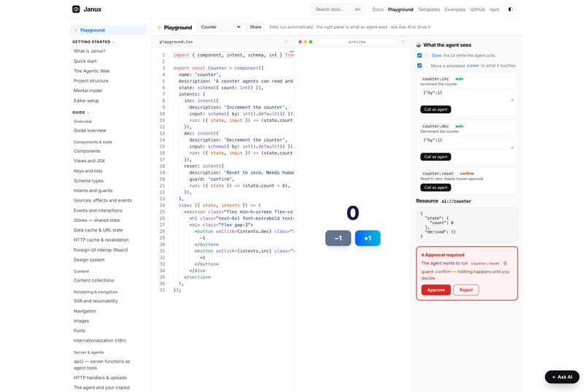Open Schema types page

coord(88,180)
